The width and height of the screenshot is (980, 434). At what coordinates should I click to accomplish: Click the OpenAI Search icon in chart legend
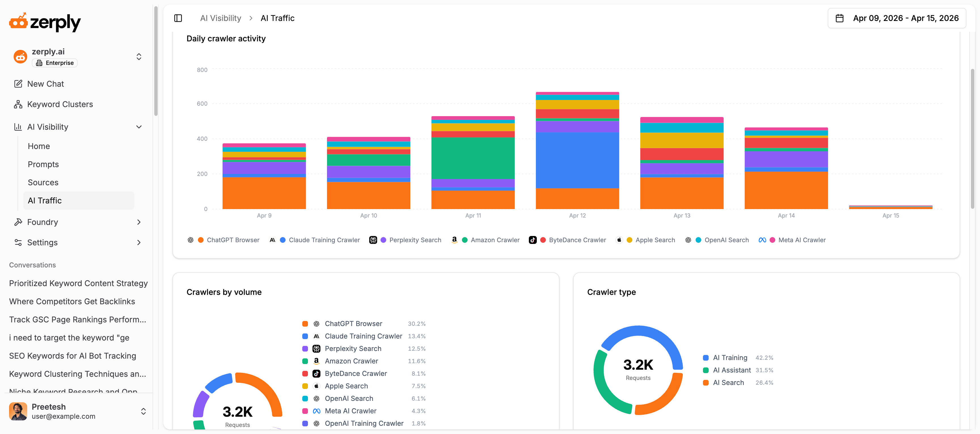coord(688,240)
